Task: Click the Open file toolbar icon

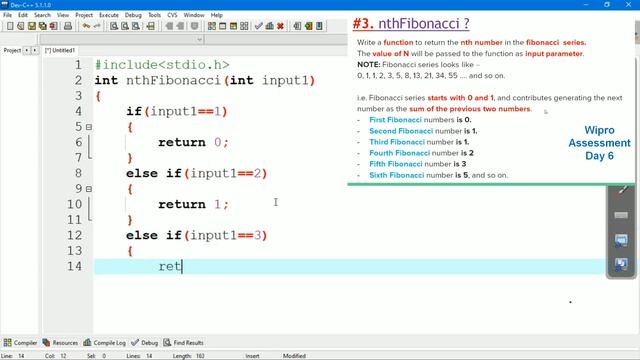Action: [x=20, y=26]
